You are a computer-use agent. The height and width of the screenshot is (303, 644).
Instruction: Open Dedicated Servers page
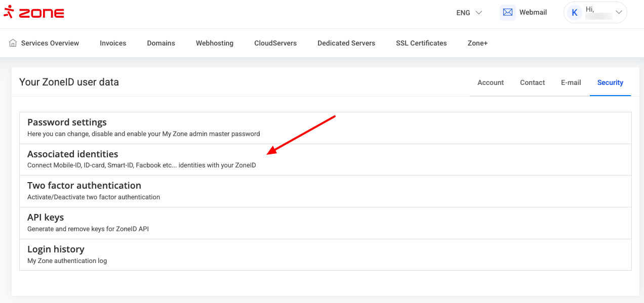point(346,43)
